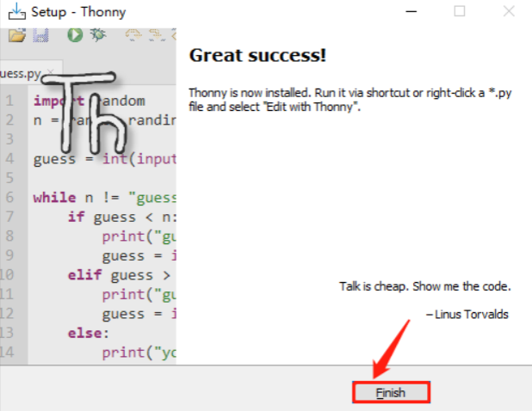This screenshot has width=532, height=411.
Task: Click the Debug bug icon
Action: point(98,35)
